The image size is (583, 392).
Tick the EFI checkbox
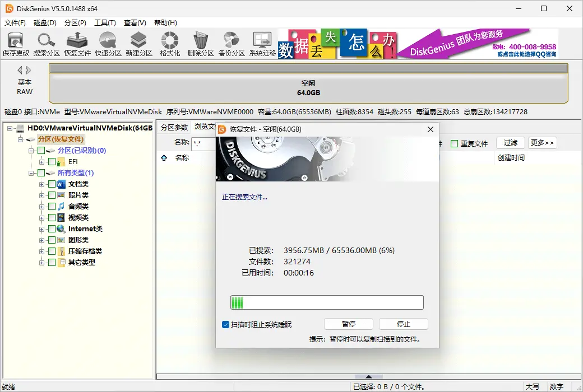(52, 162)
